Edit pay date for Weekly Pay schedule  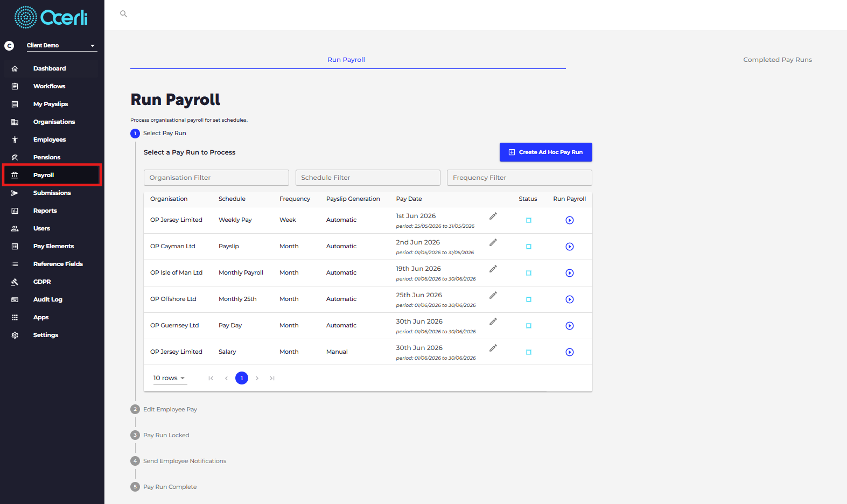(493, 216)
